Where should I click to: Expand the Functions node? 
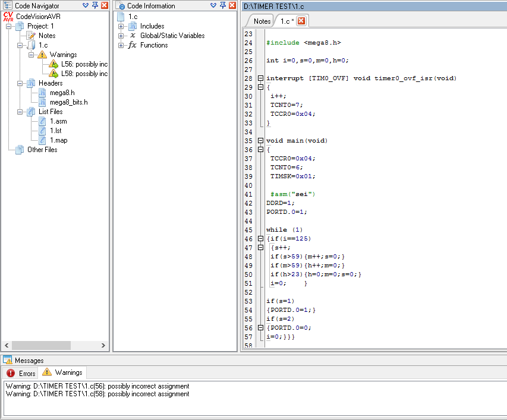(121, 45)
